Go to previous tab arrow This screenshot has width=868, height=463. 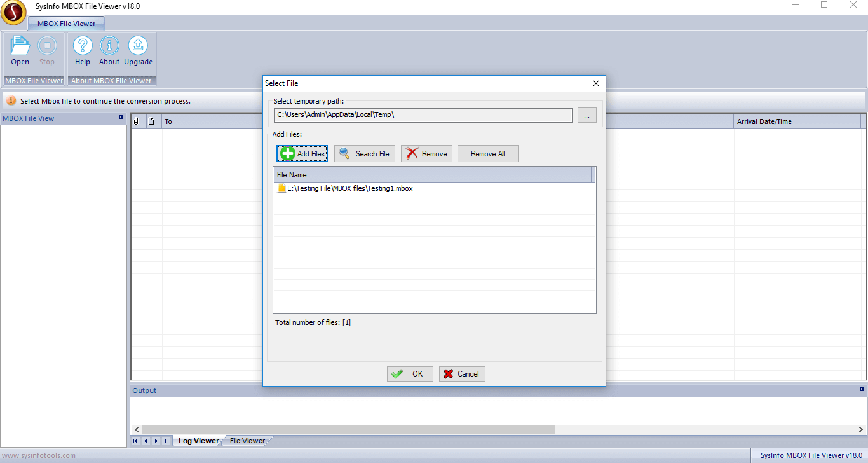[x=146, y=441]
